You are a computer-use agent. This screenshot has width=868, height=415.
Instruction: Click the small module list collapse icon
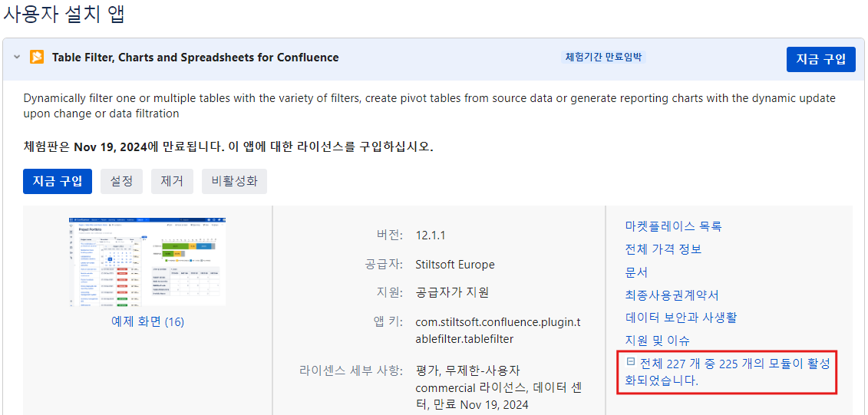coord(630,361)
